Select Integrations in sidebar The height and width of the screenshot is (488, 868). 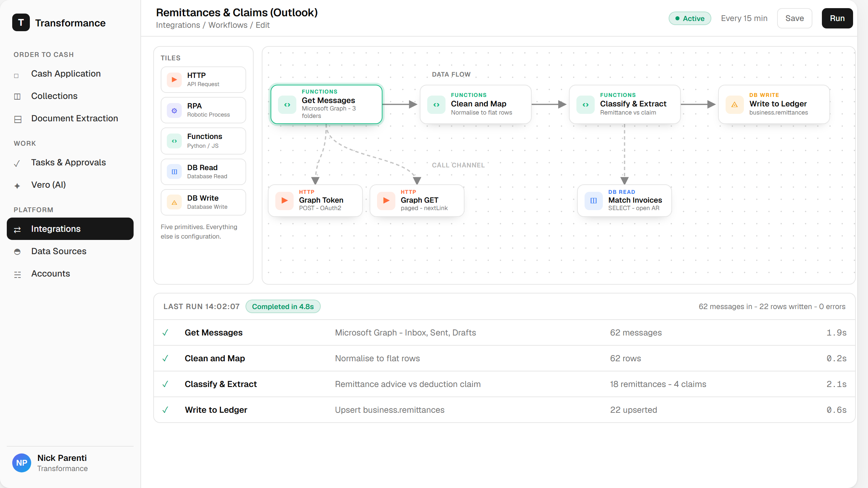[x=70, y=229]
